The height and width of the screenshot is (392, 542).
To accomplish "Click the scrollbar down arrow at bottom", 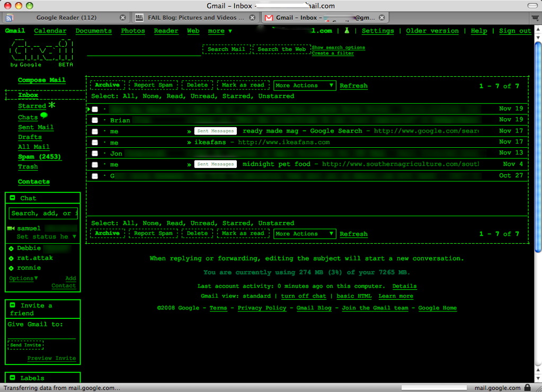I will coord(538,378).
